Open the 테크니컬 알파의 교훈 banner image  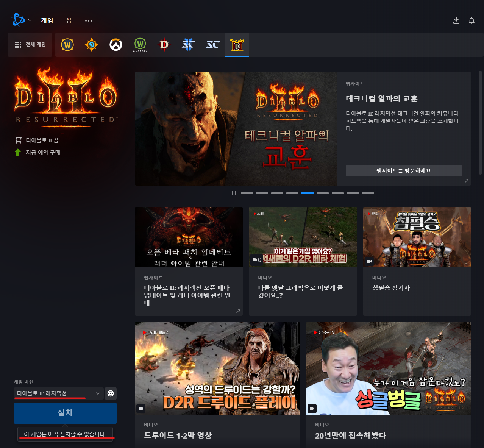(x=236, y=129)
